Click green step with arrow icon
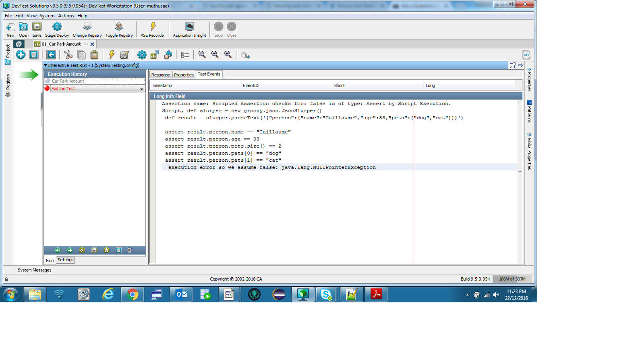Screen dimensions: 644x362 click(x=155, y=55)
